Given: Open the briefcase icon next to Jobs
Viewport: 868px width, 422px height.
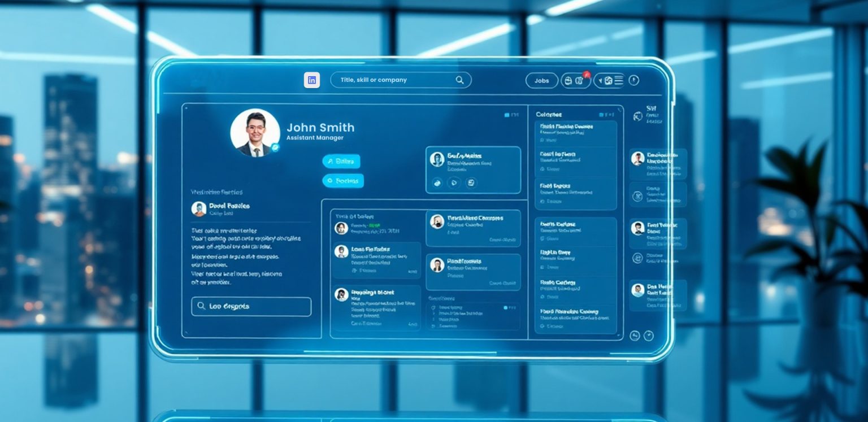Looking at the screenshot, I should pyautogui.click(x=568, y=81).
